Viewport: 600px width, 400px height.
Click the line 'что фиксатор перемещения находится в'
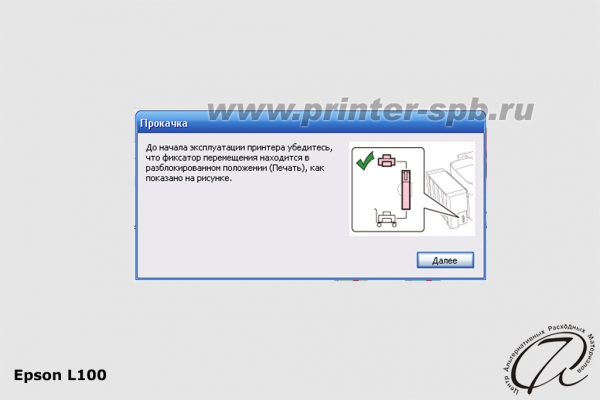[227, 158]
